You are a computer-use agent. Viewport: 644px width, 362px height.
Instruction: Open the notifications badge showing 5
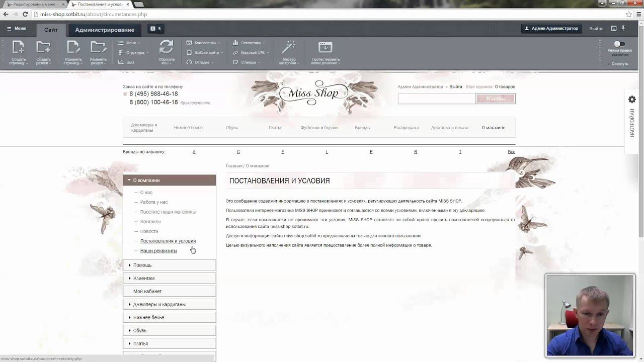pos(155,29)
